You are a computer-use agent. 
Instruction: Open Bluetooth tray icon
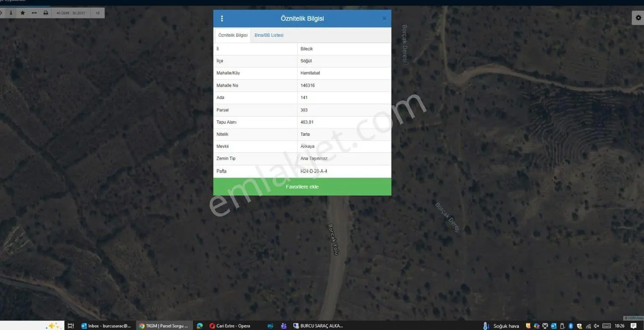coord(570,326)
